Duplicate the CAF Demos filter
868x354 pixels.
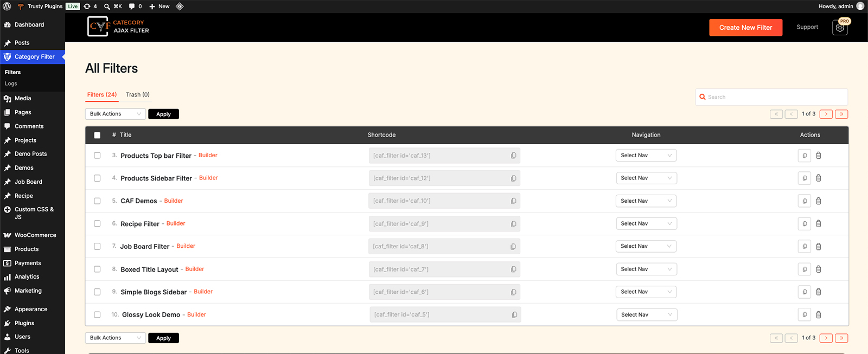tap(805, 201)
